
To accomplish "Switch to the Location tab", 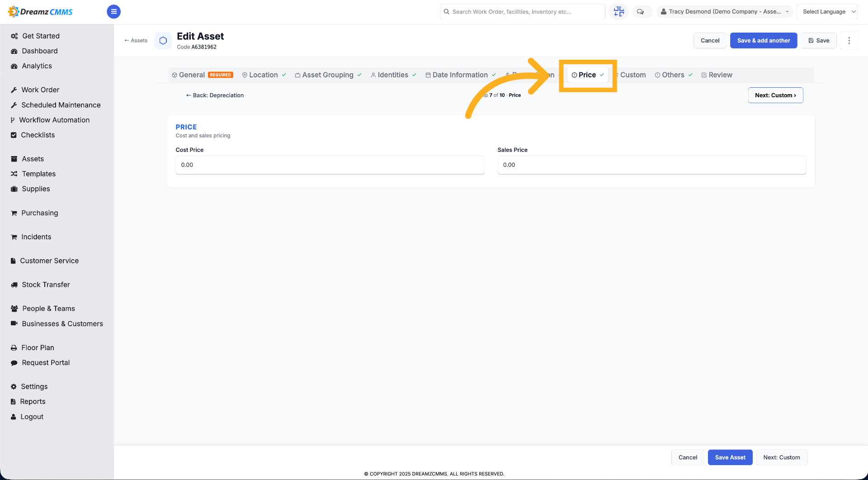I will [264, 75].
